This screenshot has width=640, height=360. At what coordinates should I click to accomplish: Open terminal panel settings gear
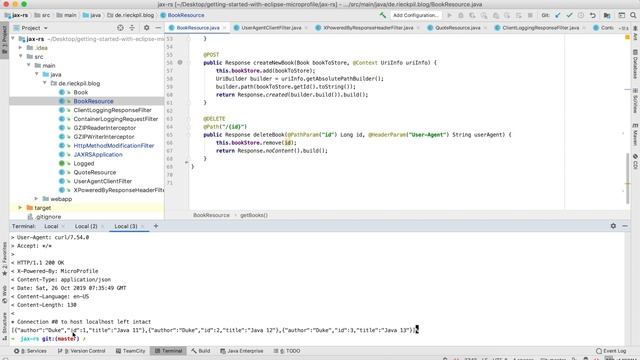pyautogui.click(x=613, y=226)
